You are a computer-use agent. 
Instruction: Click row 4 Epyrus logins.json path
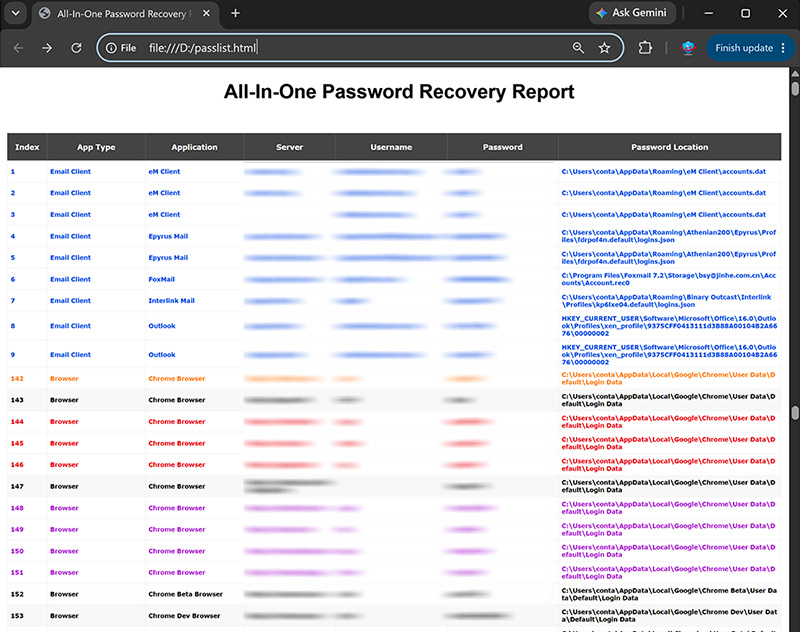(668, 236)
